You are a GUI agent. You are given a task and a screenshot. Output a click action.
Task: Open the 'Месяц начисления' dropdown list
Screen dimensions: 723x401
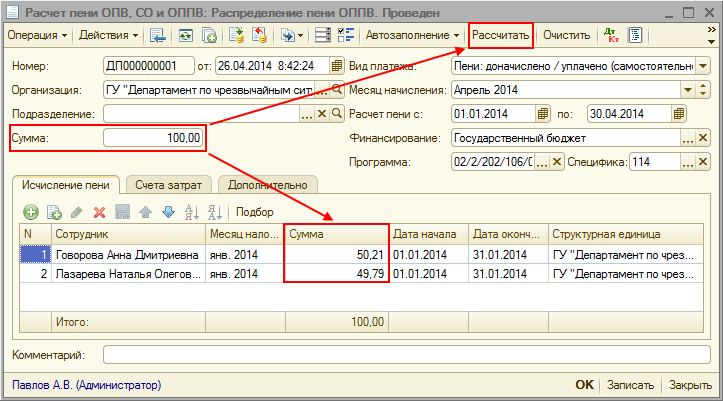tap(687, 89)
